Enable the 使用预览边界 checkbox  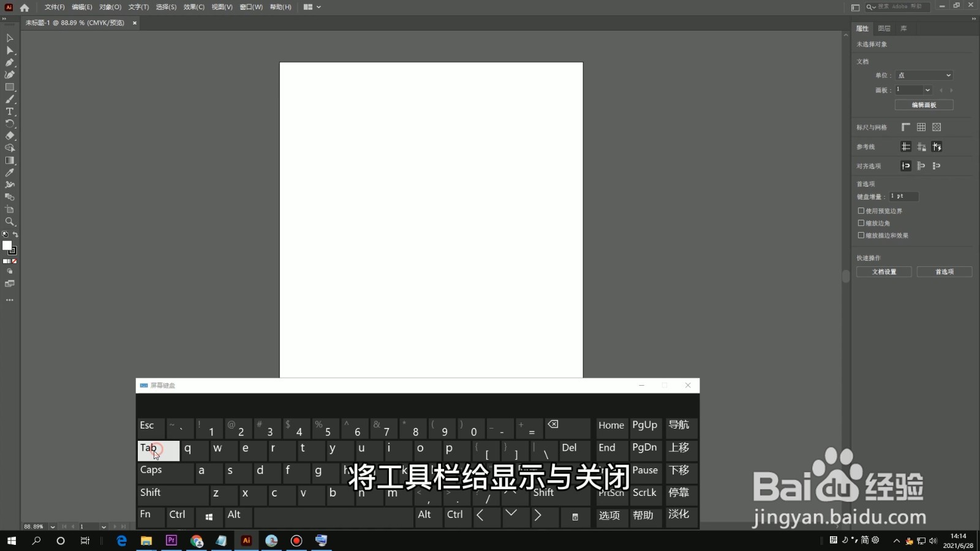[861, 211]
